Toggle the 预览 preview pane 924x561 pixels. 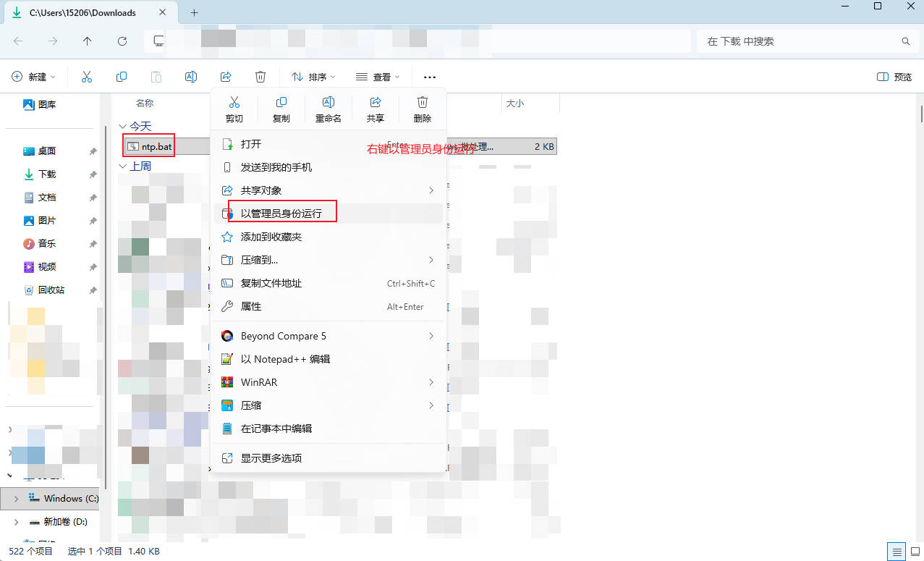(894, 77)
